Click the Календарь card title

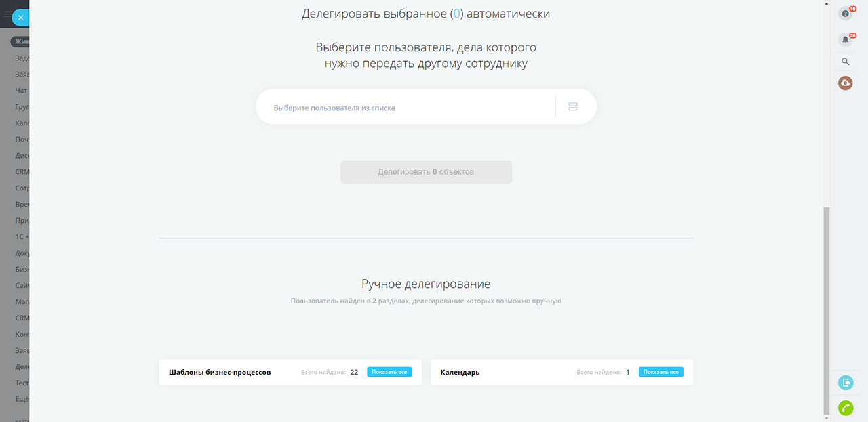pos(460,372)
